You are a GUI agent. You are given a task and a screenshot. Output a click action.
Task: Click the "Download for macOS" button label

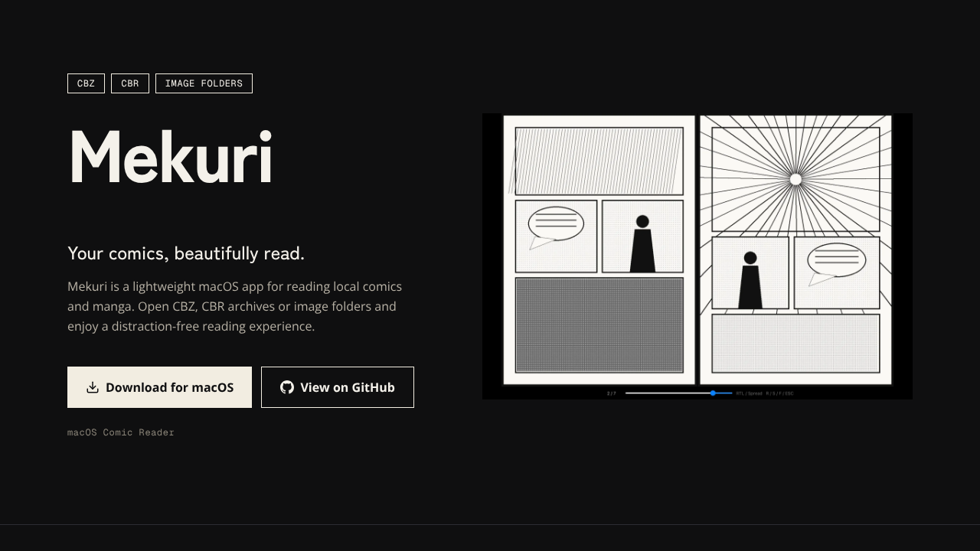pos(170,387)
